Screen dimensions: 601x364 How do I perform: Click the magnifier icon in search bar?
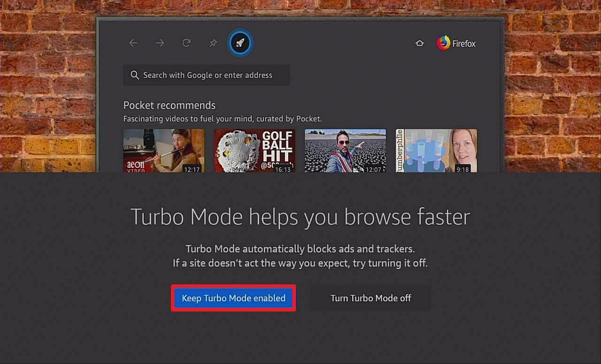[x=135, y=75]
